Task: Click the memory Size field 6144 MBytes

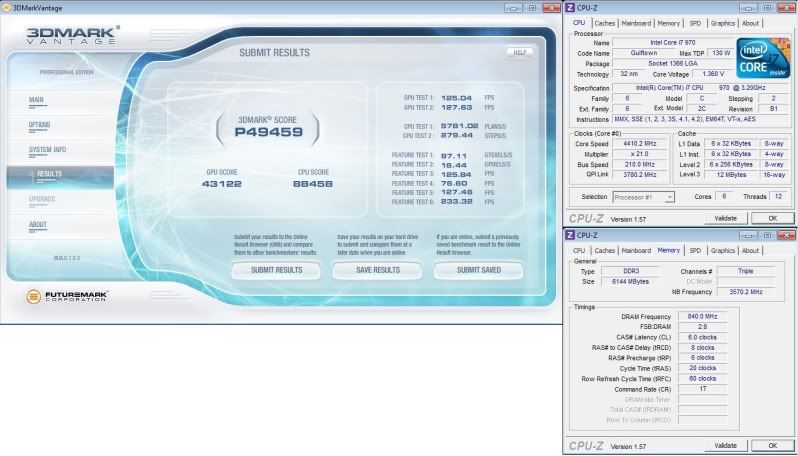Action: (631, 281)
